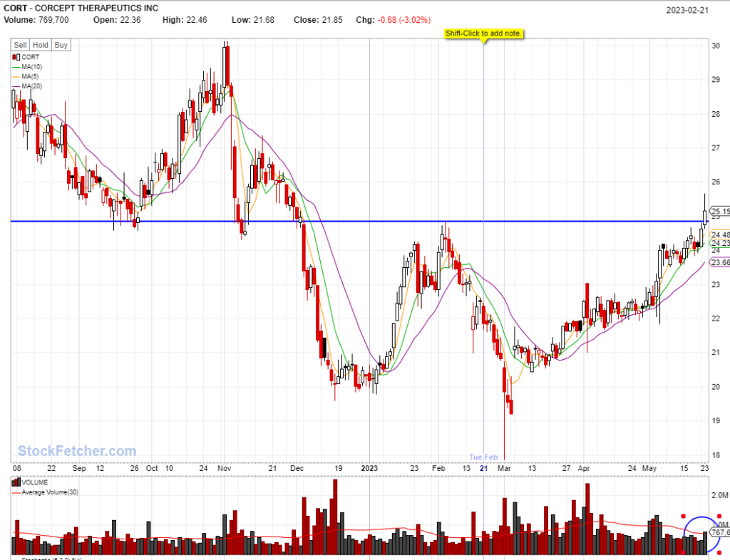This screenshot has height=560, width=730.
Task: Click the 30 price axis label
Action: point(716,46)
